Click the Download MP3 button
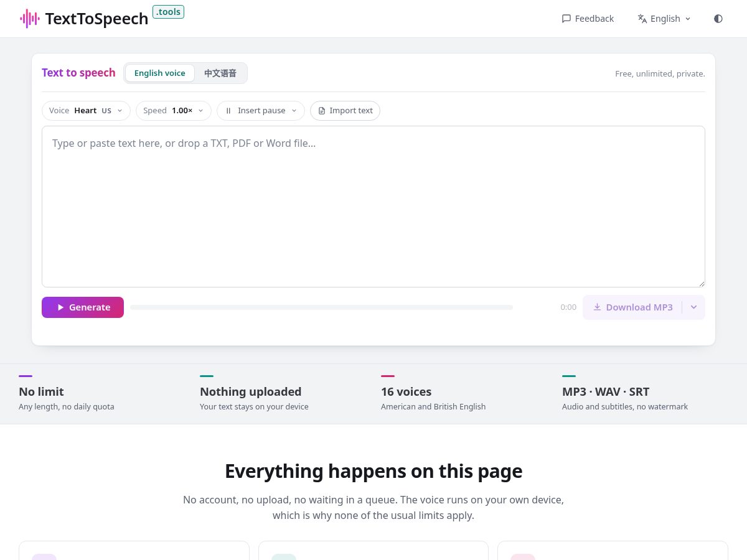 pos(632,307)
